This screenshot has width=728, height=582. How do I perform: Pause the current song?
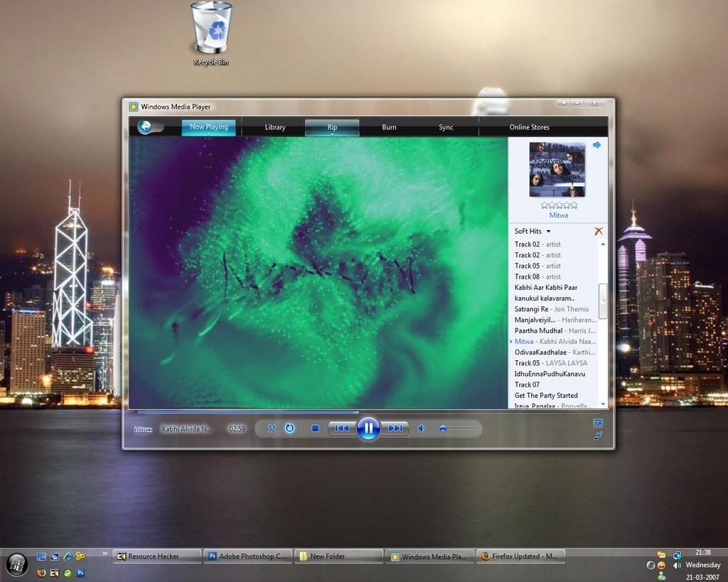pos(368,428)
